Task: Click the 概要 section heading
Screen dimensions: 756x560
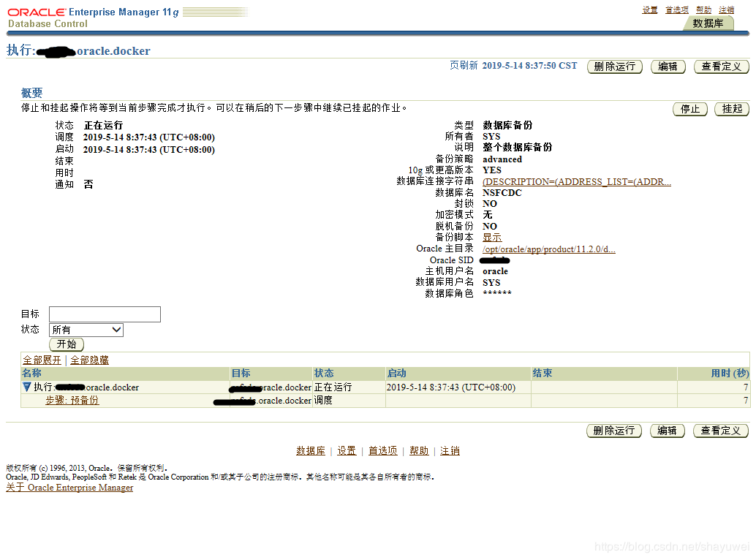Action: [x=32, y=93]
